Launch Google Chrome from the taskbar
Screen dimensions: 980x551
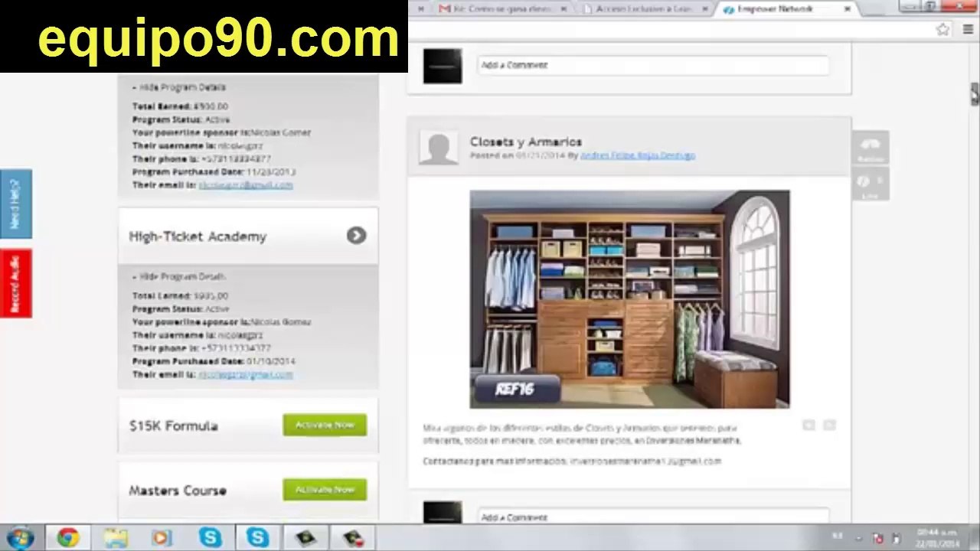(x=67, y=538)
